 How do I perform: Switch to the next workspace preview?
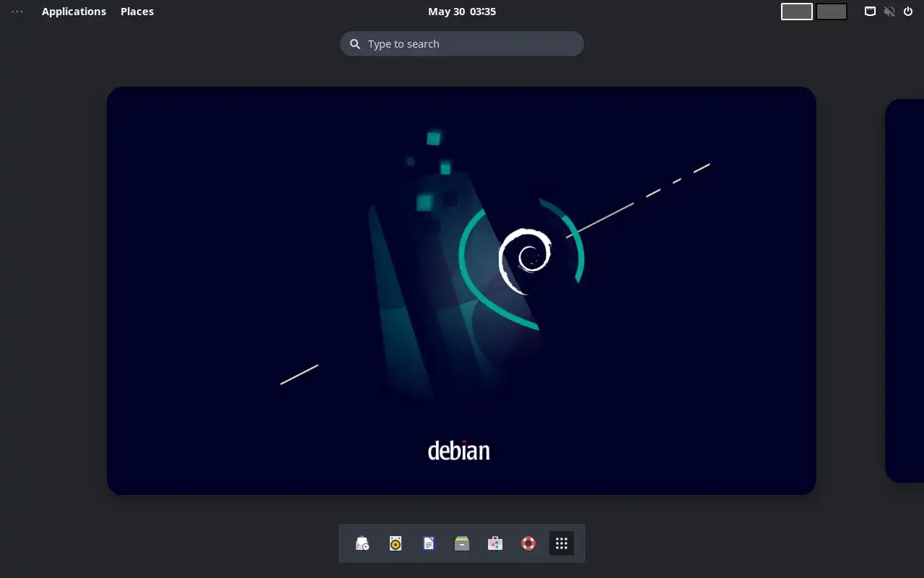click(x=905, y=290)
